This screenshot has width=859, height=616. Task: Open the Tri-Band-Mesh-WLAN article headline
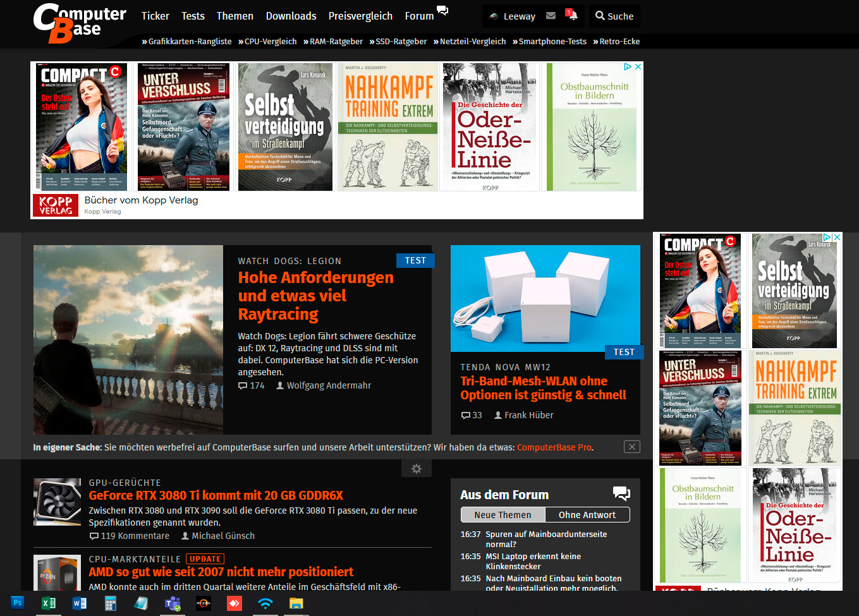point(544,388)
